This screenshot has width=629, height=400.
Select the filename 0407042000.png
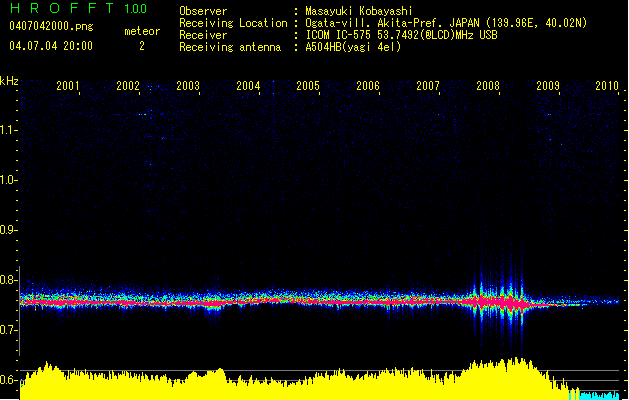tap(51, 26)
